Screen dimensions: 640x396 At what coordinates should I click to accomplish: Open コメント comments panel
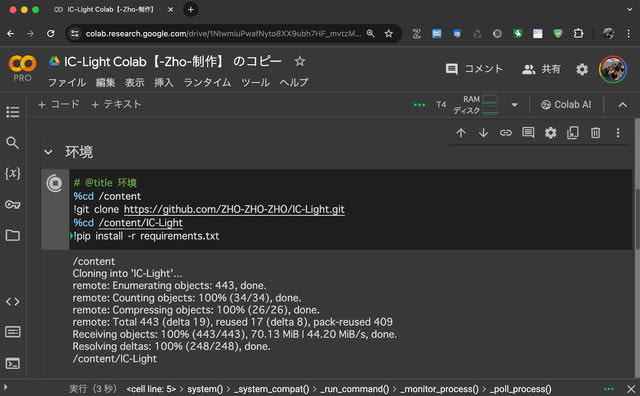tap(474, 69)
